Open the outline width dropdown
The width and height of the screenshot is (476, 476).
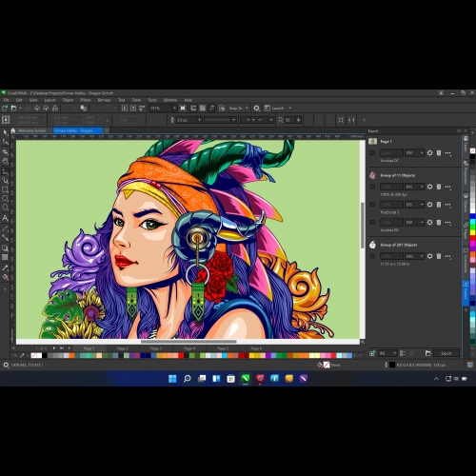(199, 120)
